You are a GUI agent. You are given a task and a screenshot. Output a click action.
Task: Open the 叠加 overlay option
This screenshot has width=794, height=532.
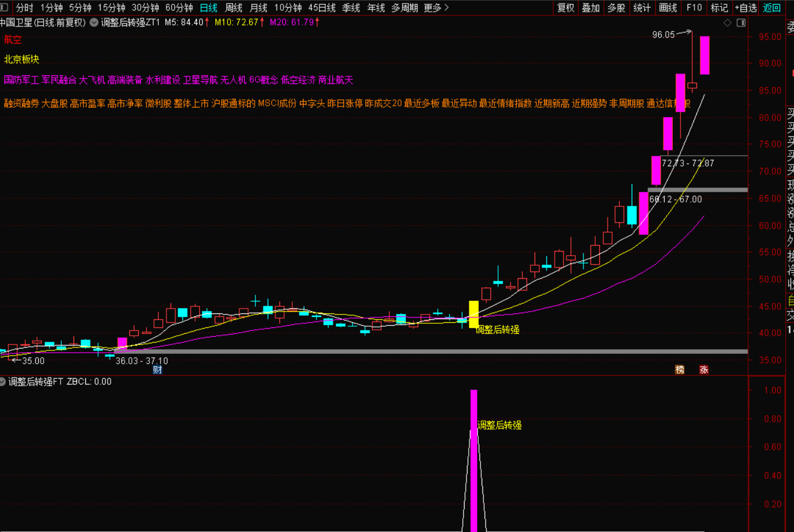coord(591,8)
